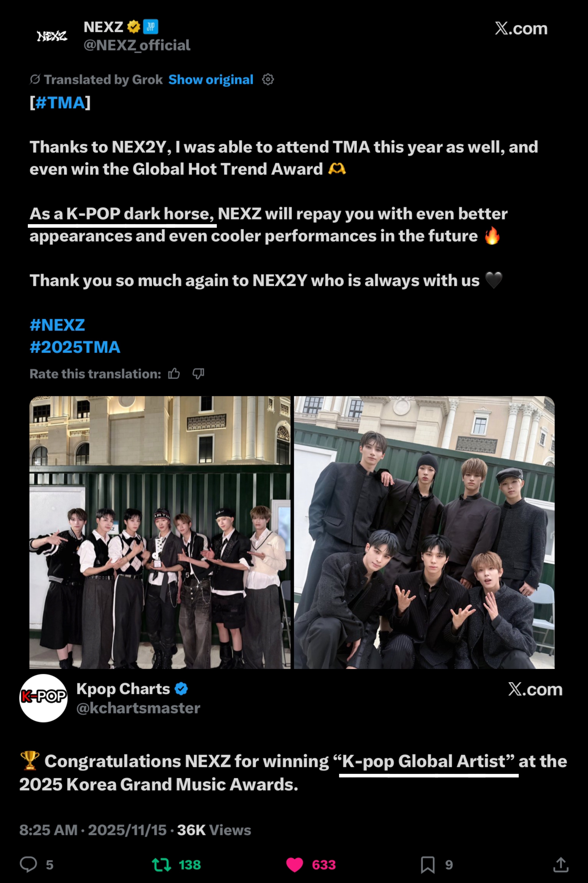Open the #NEXZ hashtag link
588x883 pixels.
click(x=57, y=325)
